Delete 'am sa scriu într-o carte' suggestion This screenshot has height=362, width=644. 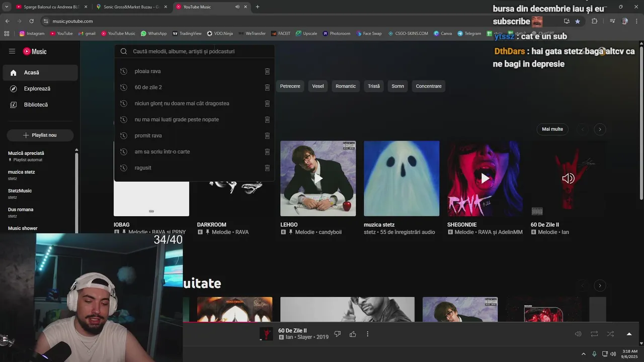(x=267, y=152)
